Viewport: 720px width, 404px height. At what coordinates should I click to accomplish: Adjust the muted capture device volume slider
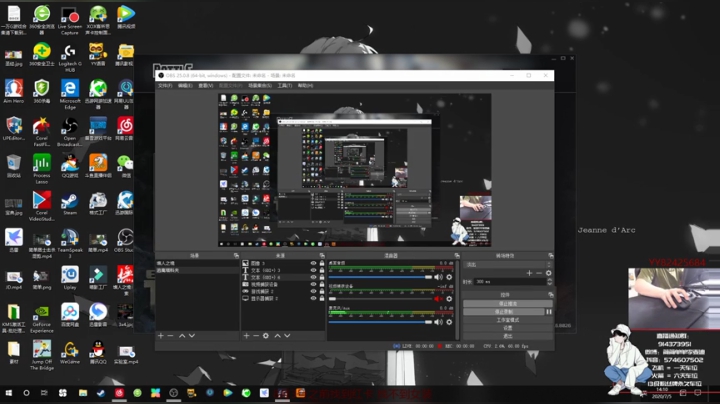click(x=380, y=299)
